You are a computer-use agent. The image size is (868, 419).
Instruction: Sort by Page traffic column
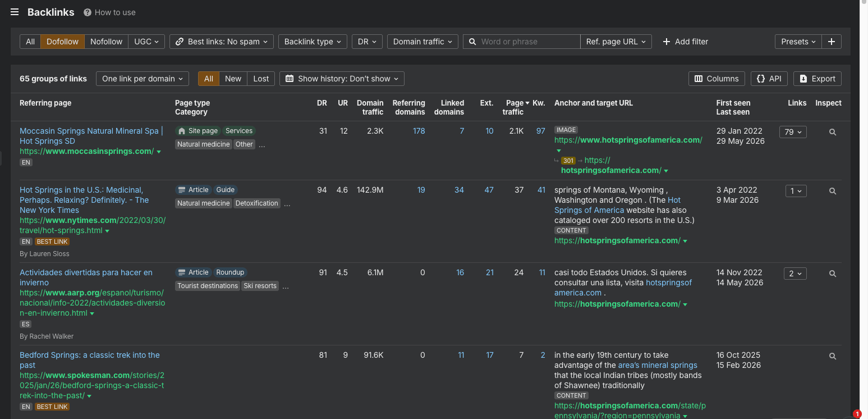[516, 107]
